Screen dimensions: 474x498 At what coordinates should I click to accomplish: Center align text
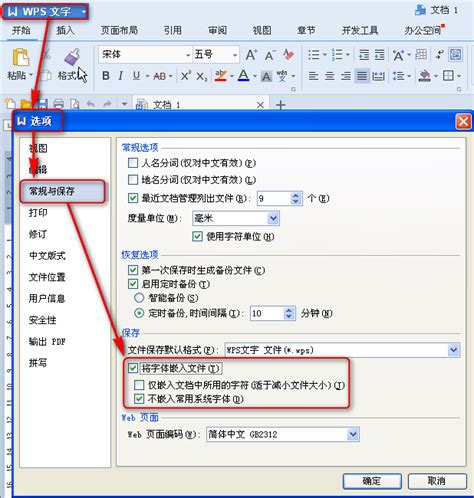coord(329,76)
